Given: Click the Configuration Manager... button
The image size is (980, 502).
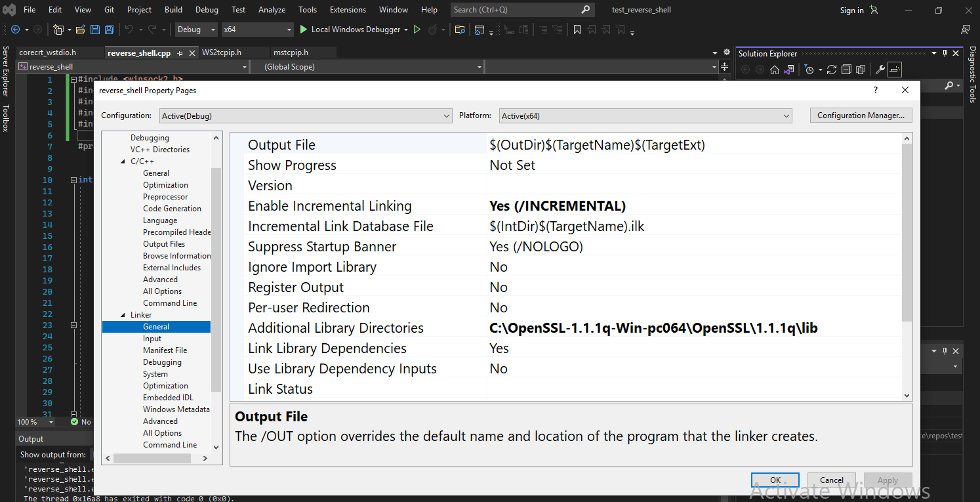Looking at the screenshot, I should [x=861, y=115].
